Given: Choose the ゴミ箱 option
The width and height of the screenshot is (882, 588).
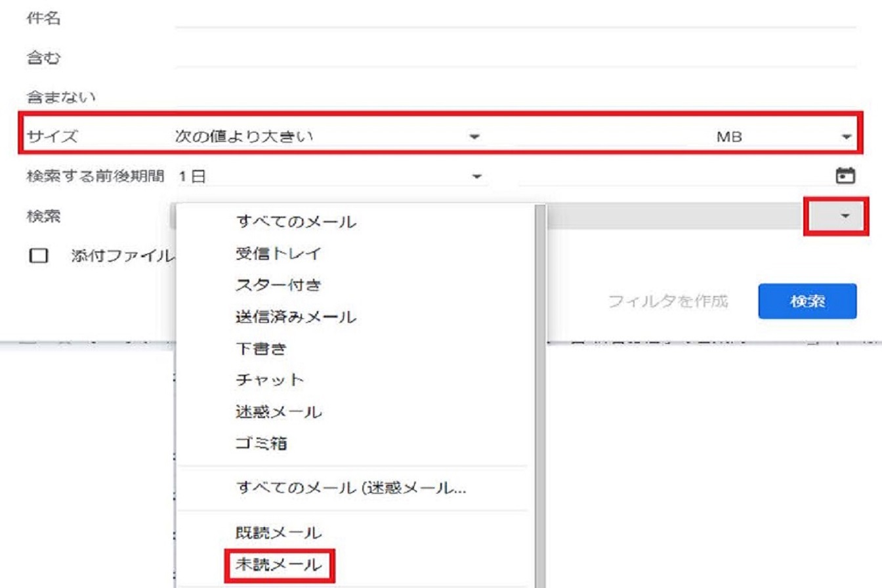Looking at the screenshot, I should pos(261,444).
